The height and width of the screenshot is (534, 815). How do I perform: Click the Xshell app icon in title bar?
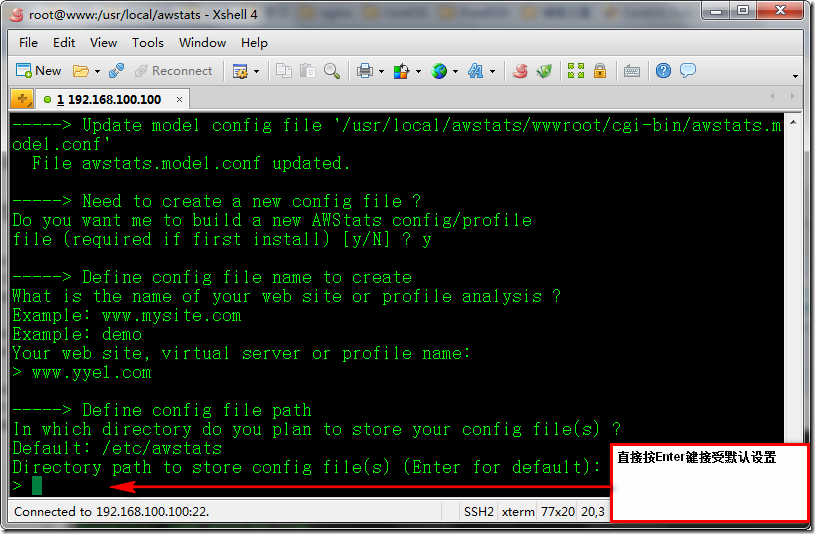(x=17, y=15)
